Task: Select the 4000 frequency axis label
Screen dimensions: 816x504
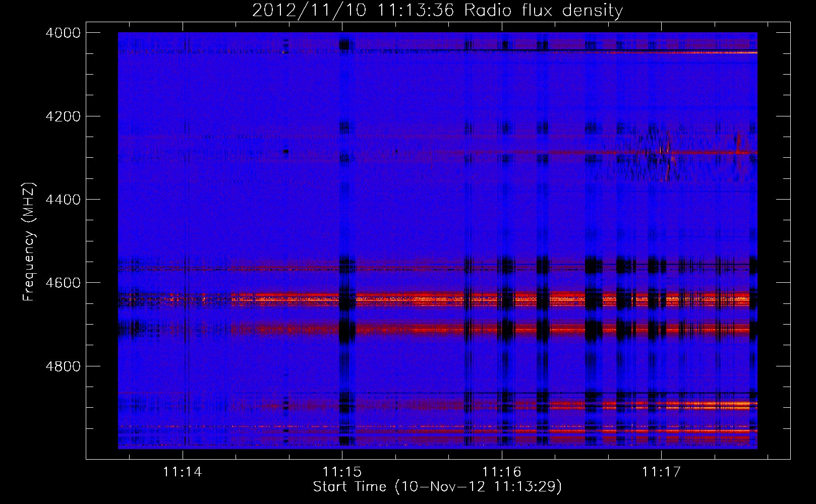Action: pos(63,33)
